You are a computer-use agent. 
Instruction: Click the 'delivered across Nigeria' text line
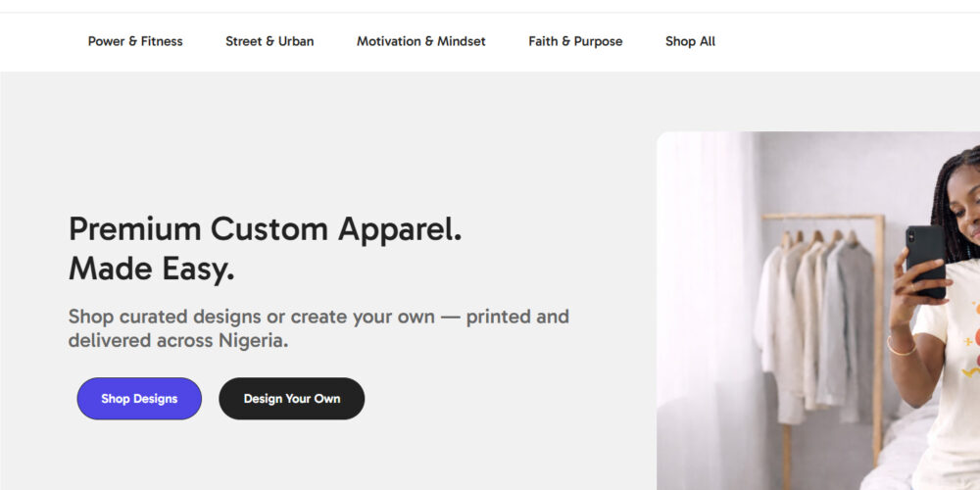pos(177,341)
